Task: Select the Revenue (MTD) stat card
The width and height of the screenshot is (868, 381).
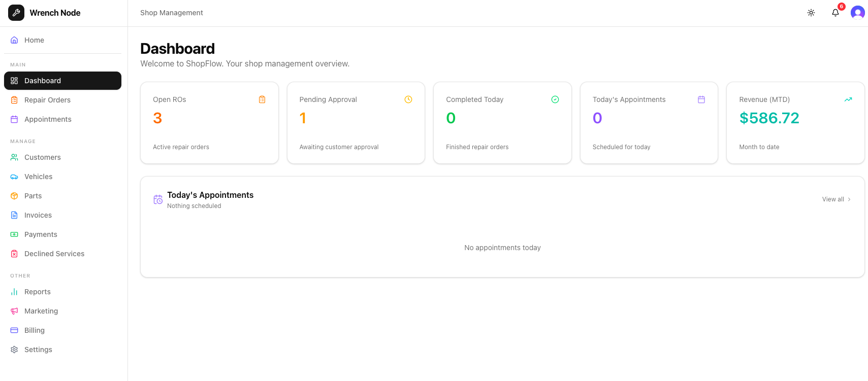Action: click(795, 123)
